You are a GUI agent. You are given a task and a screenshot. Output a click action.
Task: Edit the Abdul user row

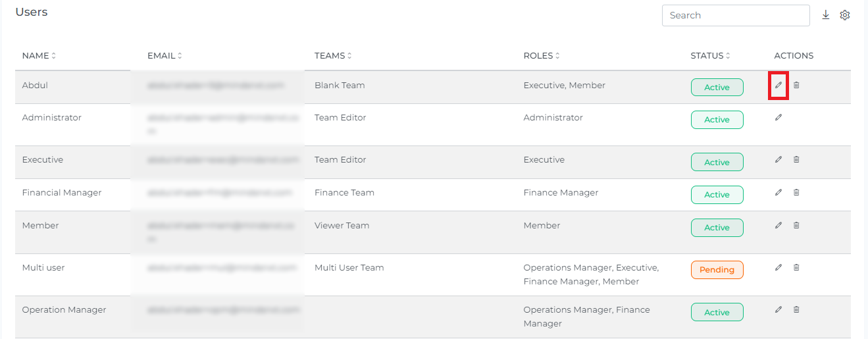[x=779, y=85]
